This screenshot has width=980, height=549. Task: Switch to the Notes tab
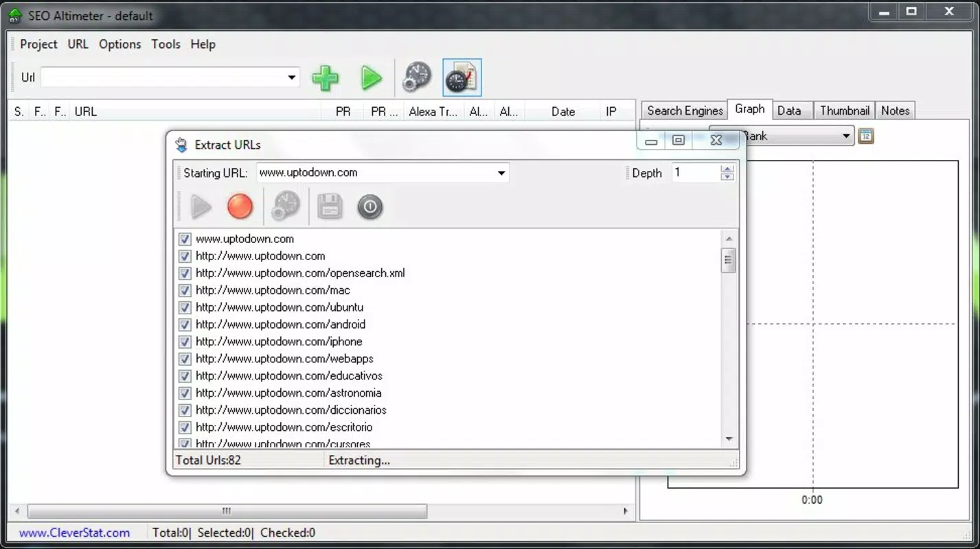895,110
